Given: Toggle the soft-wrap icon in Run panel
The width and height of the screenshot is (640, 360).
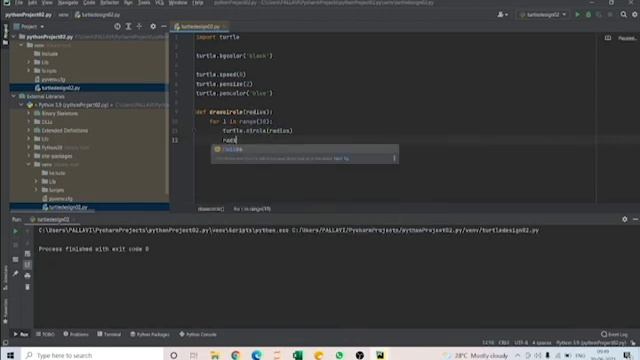Looking at the screenshot, I should pos(27,253).
